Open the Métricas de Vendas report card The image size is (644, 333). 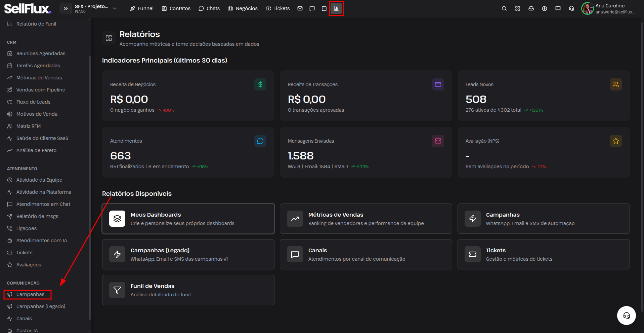click(x=366, y=219)
